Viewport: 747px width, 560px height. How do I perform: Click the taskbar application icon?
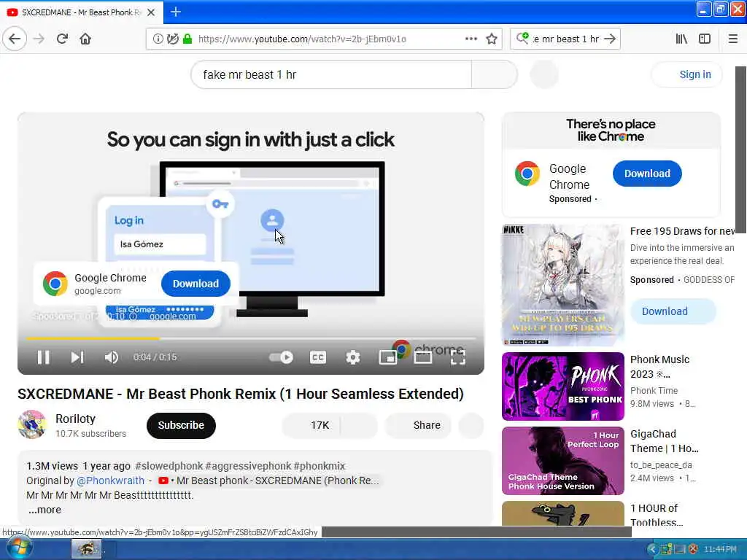coord(86,549)
